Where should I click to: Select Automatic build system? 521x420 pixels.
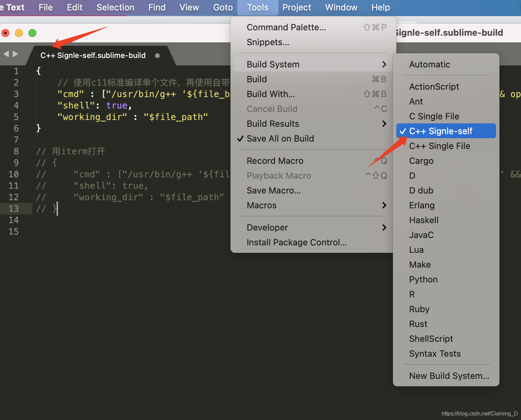[x=446, y=64]
